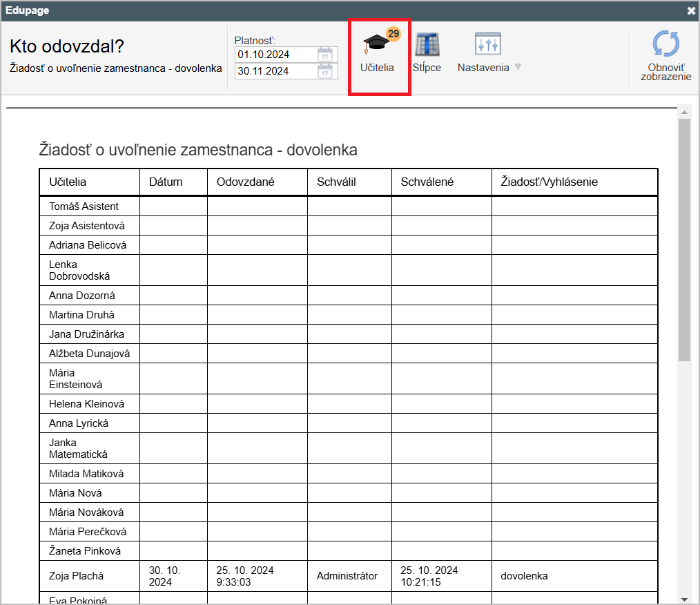Click the start date field 01.10.2024
This screenshot has width=700, height=605.
[x=275, y=55]
